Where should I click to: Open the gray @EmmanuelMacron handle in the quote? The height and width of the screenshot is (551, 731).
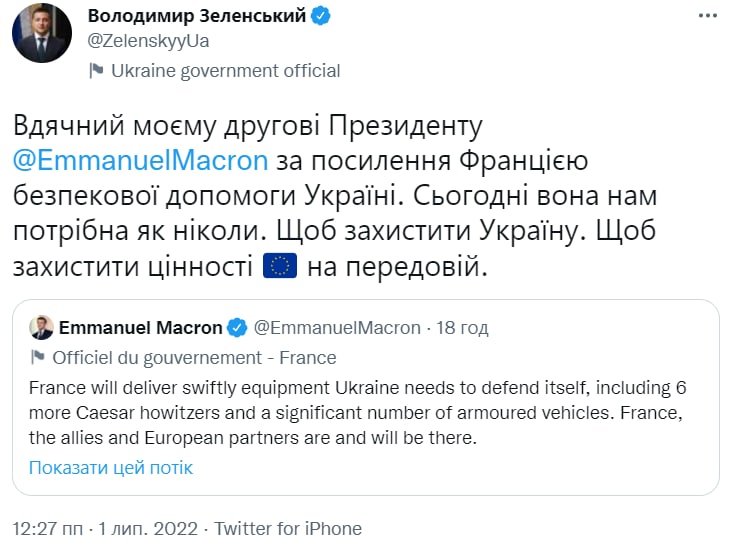339,328
